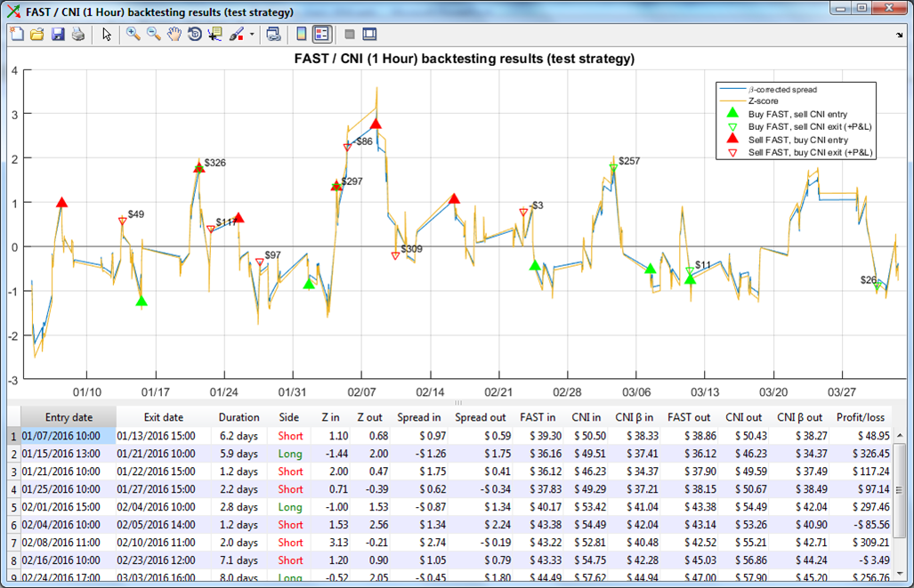
Task: Click the Z in column header
Action: tap(330, 417)
